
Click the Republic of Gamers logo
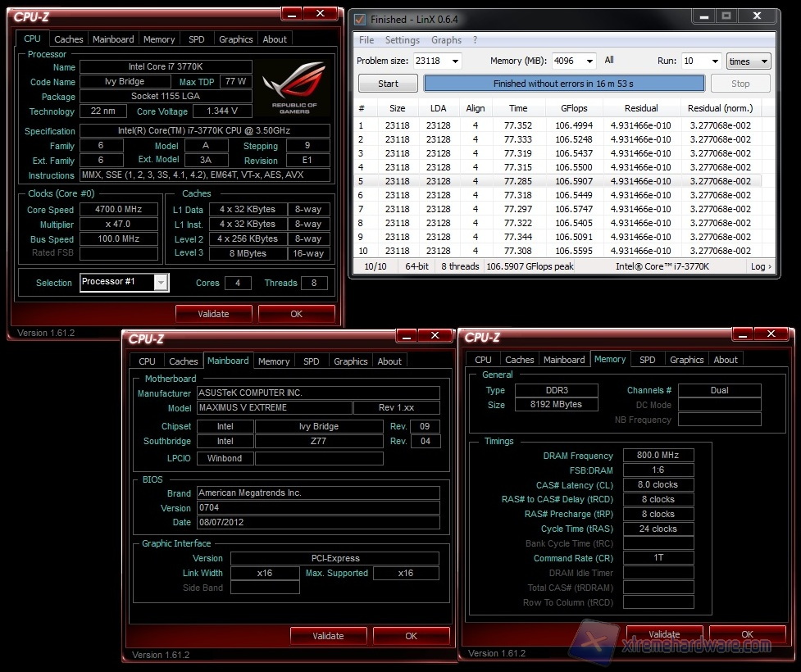296,89
